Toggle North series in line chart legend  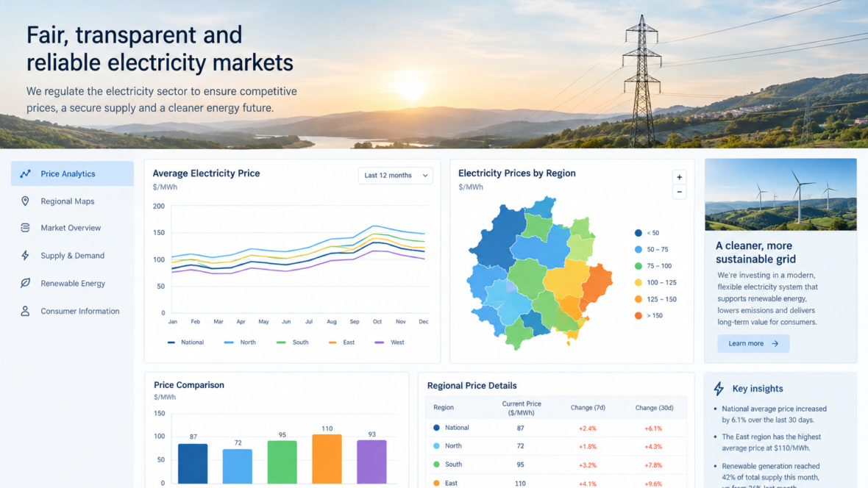tap(240, 342)
